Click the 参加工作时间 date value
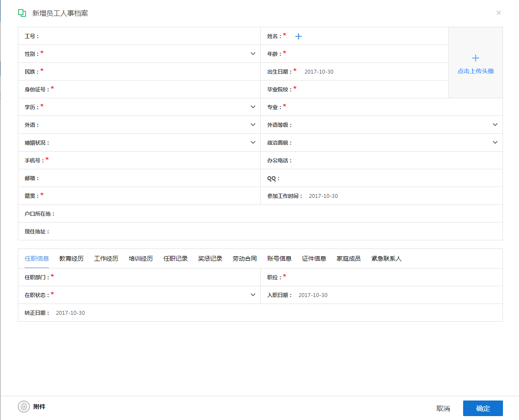Viewport: 519px width, 420px height. 323,196
